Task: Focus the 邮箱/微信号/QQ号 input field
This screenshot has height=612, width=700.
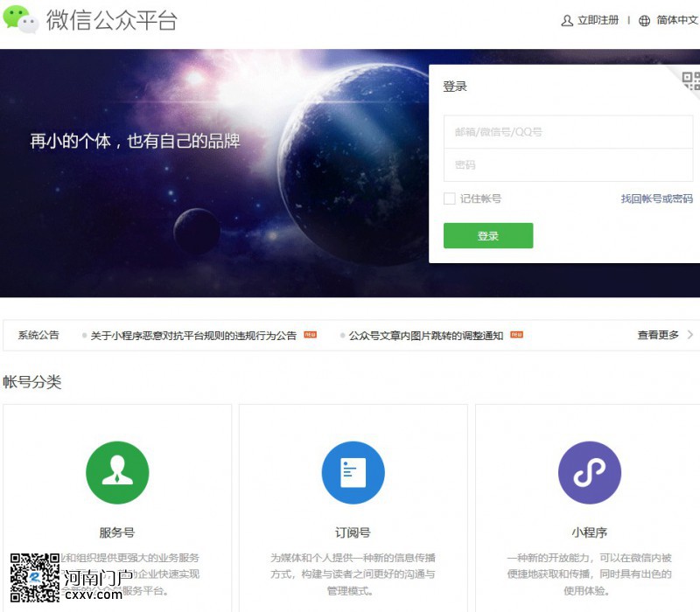Action: (568, 132)
